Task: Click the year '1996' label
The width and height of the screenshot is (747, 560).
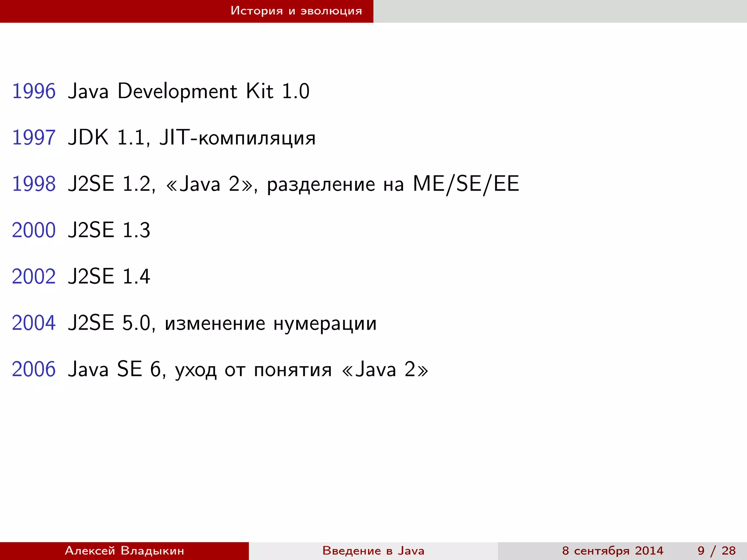Action: pos(34,91)
